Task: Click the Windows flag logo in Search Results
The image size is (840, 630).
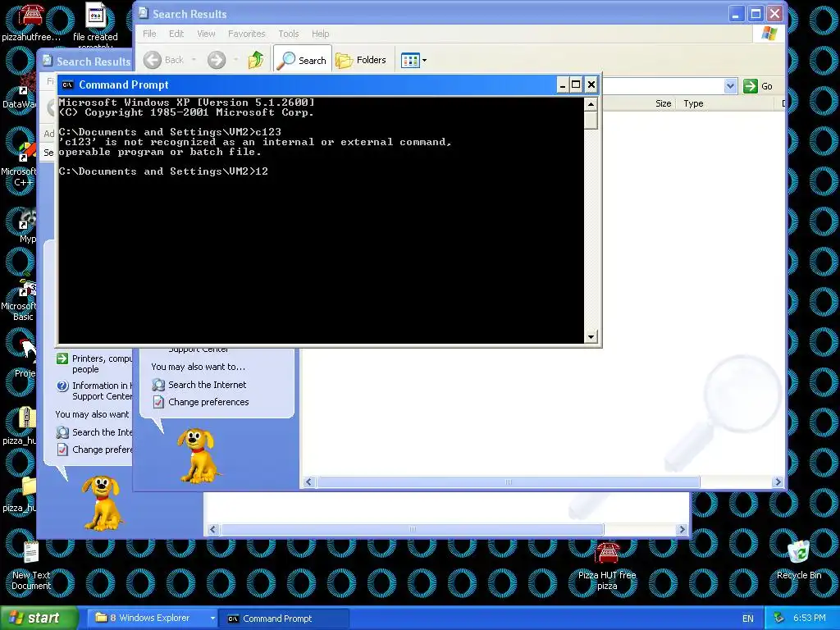Action: [769, 33]
